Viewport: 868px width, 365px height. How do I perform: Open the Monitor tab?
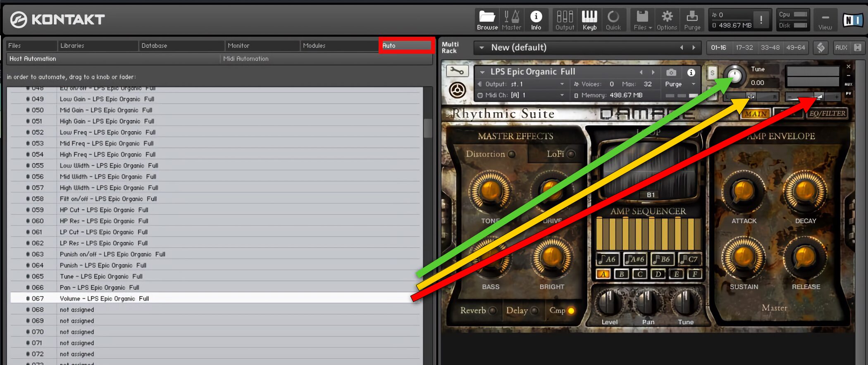(x=262, y=45)
